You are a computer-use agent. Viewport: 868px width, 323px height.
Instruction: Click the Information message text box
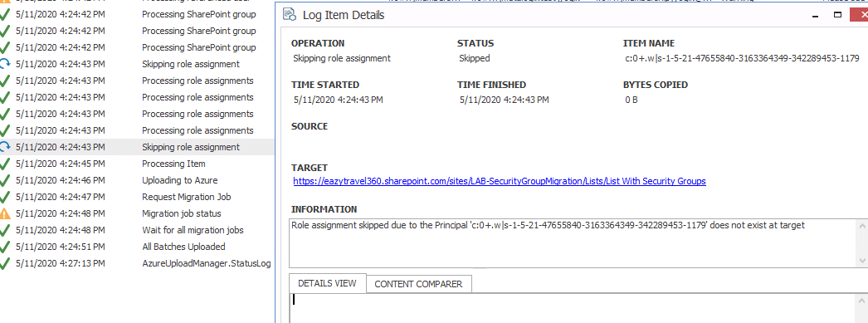coord(573,243)
